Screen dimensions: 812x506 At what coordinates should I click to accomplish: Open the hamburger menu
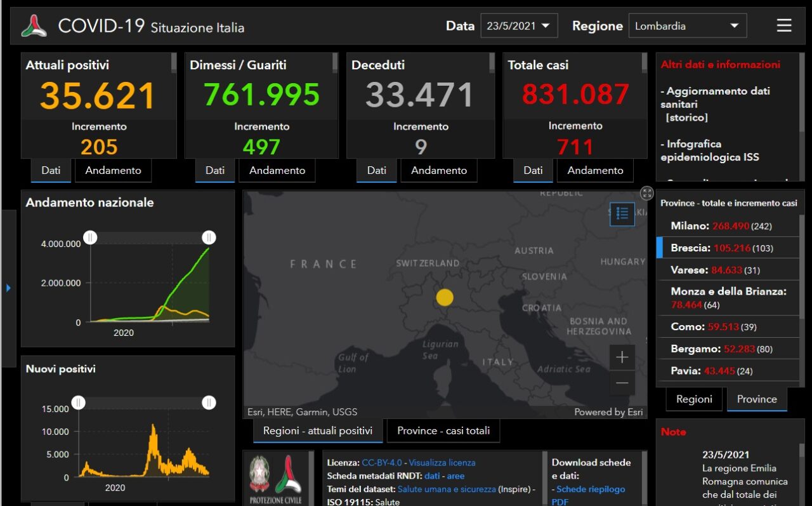(x=784, y=25)
